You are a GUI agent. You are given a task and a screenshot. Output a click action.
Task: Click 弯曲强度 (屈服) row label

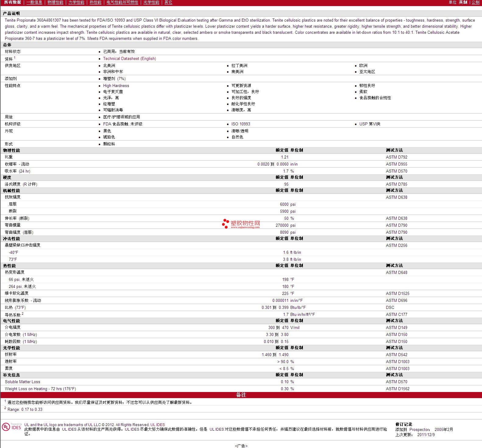point(19,232)
